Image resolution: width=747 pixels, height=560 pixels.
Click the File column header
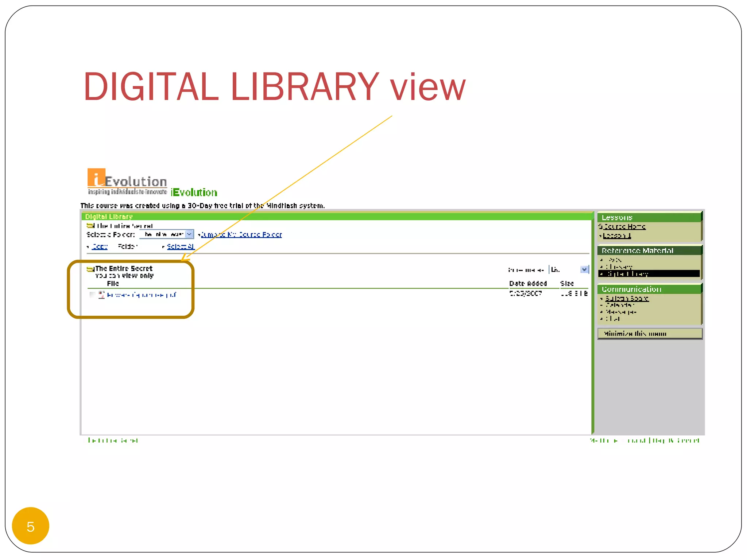click(113, 283)
